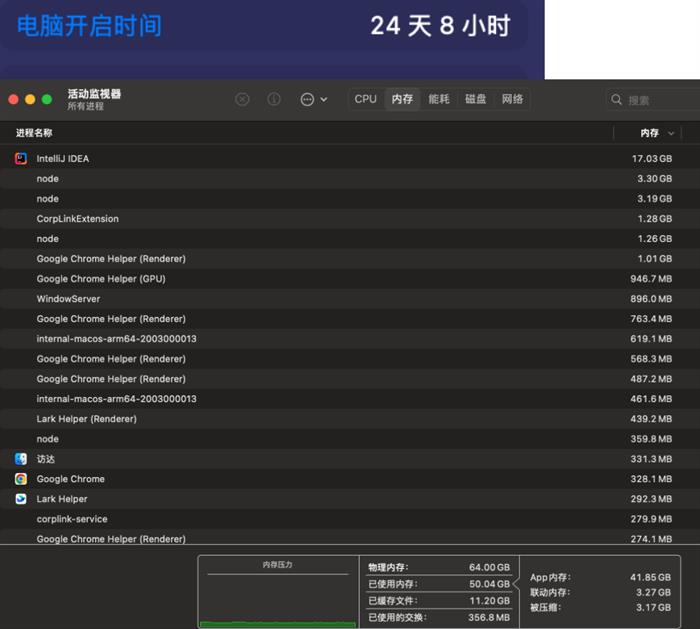The image size is (700, 629).
Task: Select the IntelliJ IDEA app icon
Action: [x=21, y=158]
